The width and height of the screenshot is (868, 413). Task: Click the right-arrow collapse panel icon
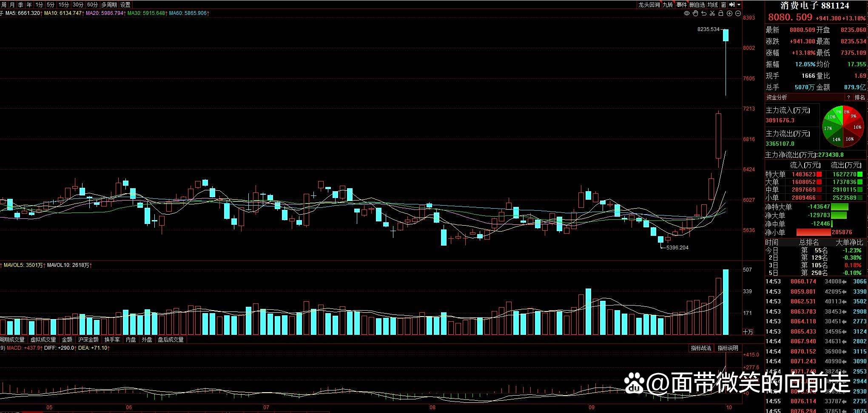coord(732,5)
